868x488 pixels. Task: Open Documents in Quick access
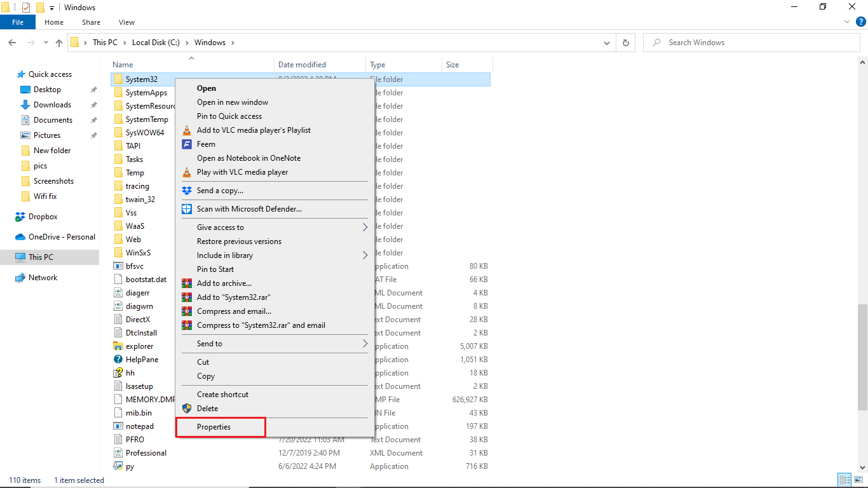53,120
